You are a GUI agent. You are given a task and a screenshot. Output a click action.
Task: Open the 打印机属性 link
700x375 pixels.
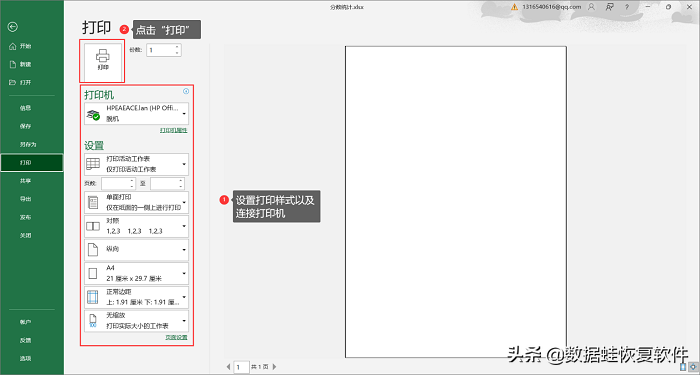[174, 130]
